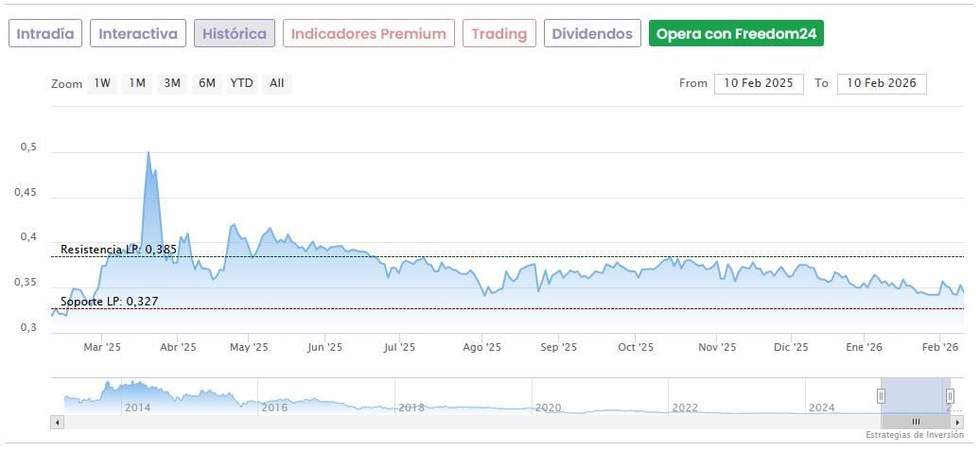This screenshot has height=451, width=980.
Task: Click the navigator scrollbar right arrow
Action: coord(958,422)
